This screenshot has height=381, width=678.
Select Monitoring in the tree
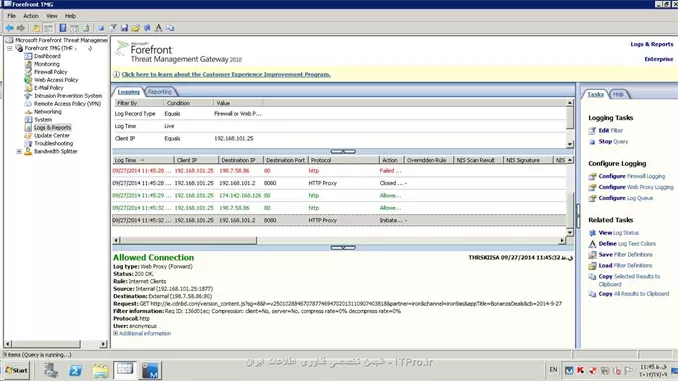[47, 64]
